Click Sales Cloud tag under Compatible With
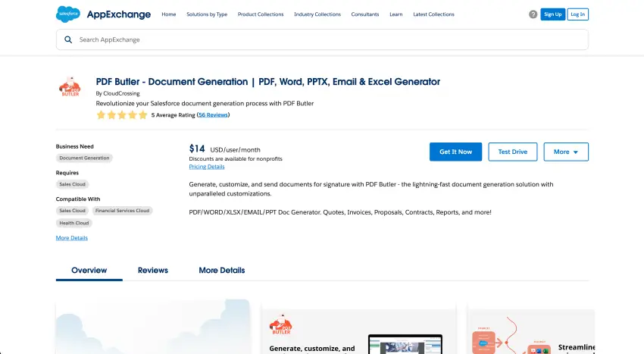Screen dimensions: 644x354 [x=72, y=211]
